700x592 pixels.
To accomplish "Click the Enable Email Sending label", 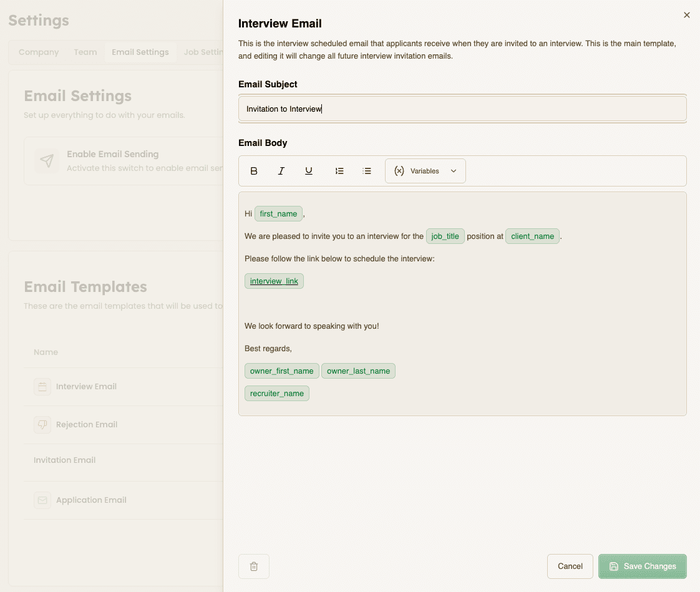I will [113, 154].
